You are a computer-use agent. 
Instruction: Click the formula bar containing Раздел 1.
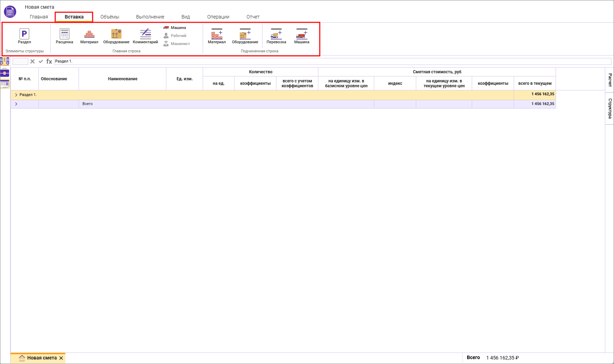(332, 61)
